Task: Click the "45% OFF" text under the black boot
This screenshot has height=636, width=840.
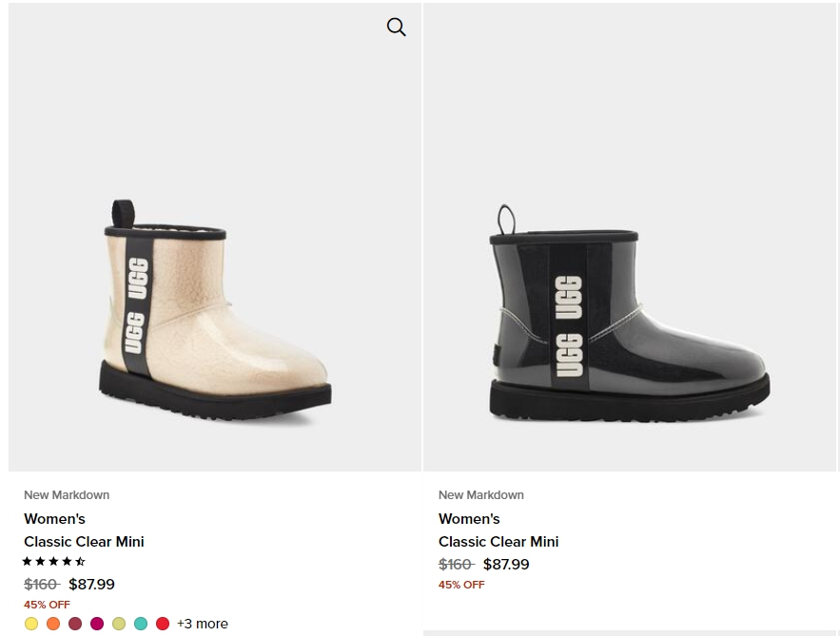Action: click(x=461, y=585)
